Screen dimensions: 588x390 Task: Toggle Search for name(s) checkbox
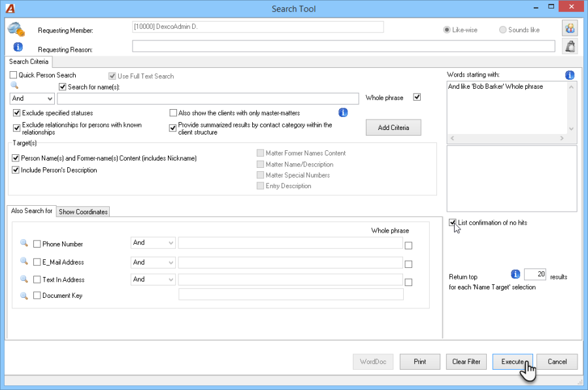click(x=63, y=87)
